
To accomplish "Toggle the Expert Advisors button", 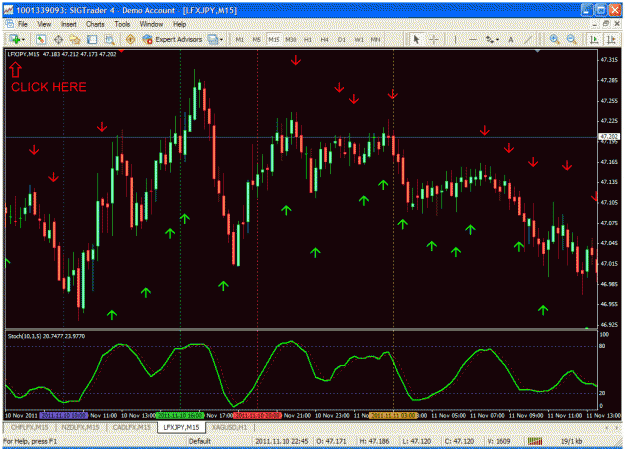I will [172, 39].
